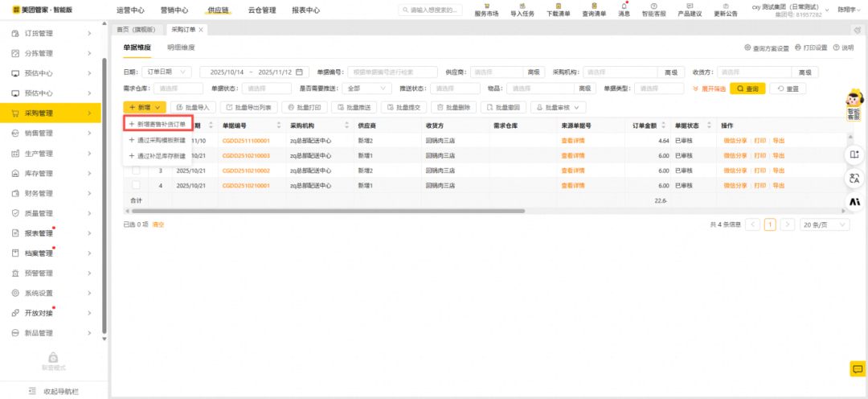868x399 pixels.
Task: Click the yellow chat bubble icon
Action: (857, 368)
